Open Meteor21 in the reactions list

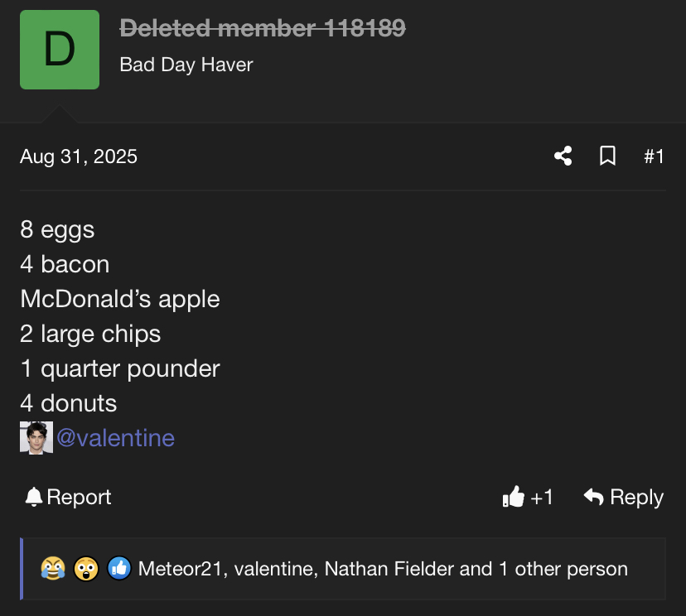[181, 569]
